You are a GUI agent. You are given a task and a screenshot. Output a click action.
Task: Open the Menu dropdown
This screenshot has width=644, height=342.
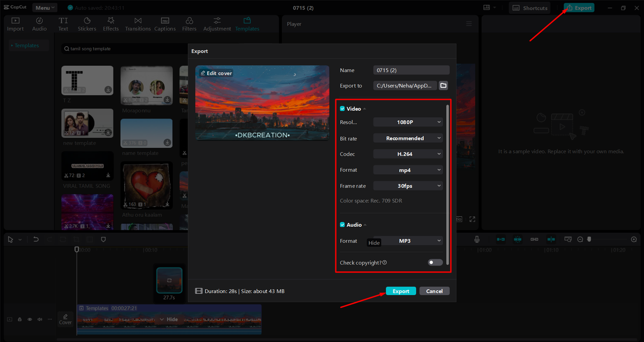(45, 8)
